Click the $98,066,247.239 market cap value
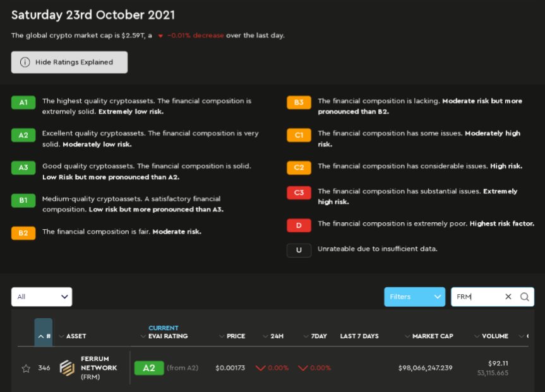545x392 pixels. [426, 367]
